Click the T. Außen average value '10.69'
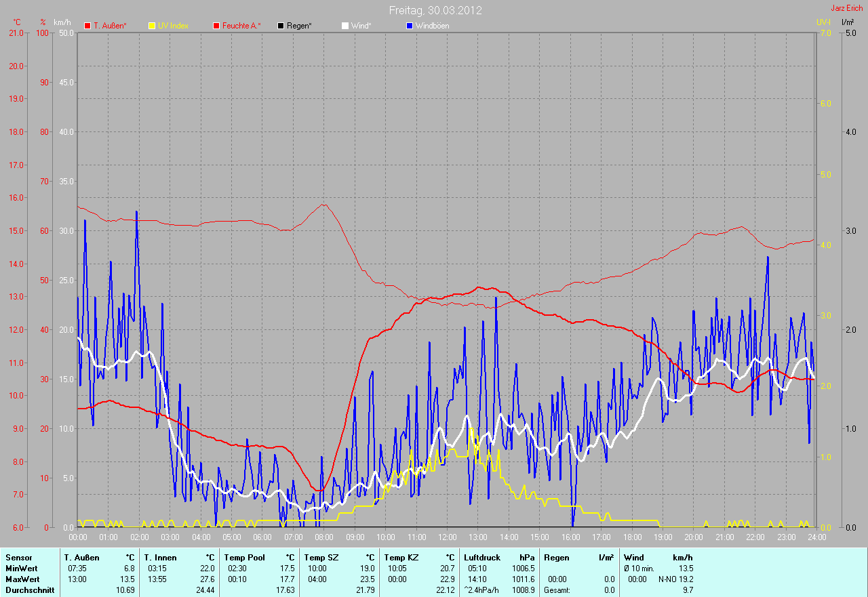The image size is (868, 597). point(125,590)
